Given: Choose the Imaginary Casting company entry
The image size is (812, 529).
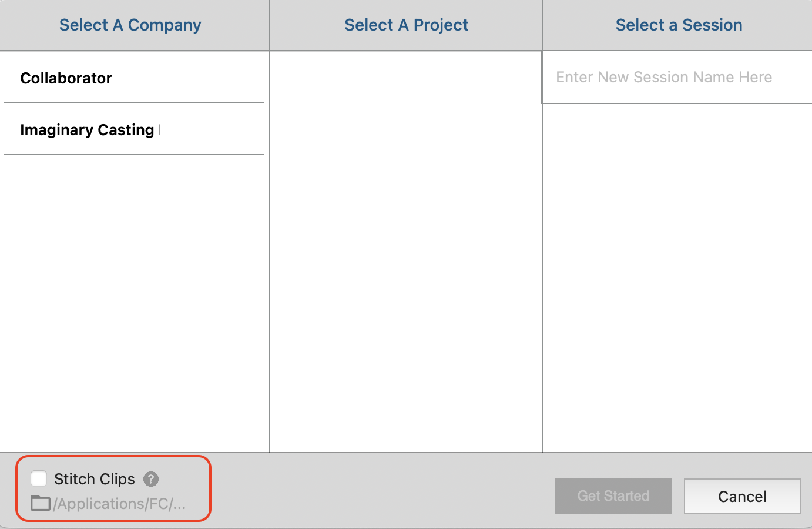Looking at the screenshot, I should 87,130.
